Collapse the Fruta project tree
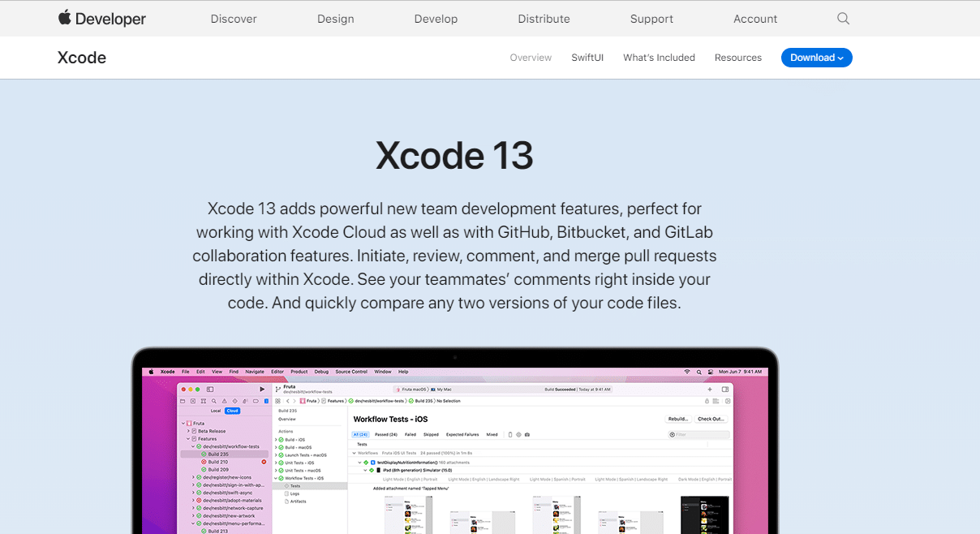This screenshot has width=980, height=534. pos(183,424)
